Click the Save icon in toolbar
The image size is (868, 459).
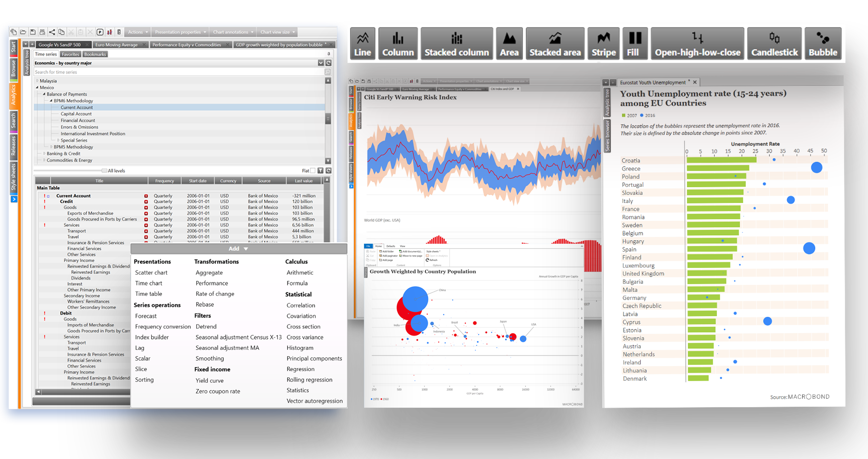tap(33, 32)
